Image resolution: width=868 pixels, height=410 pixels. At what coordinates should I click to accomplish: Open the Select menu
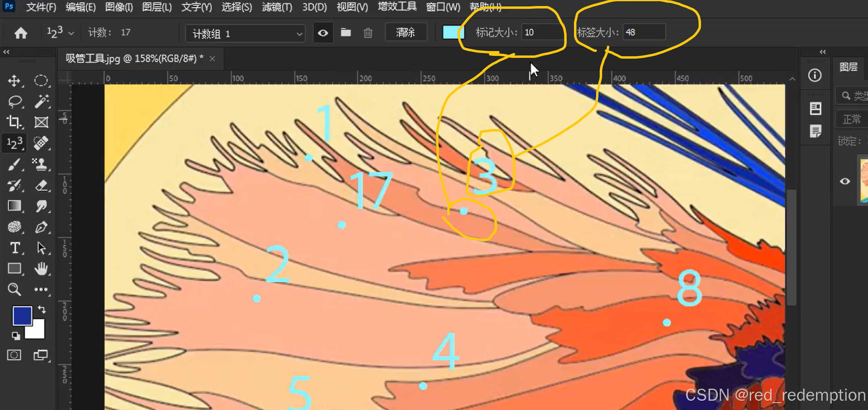point(237,7)
